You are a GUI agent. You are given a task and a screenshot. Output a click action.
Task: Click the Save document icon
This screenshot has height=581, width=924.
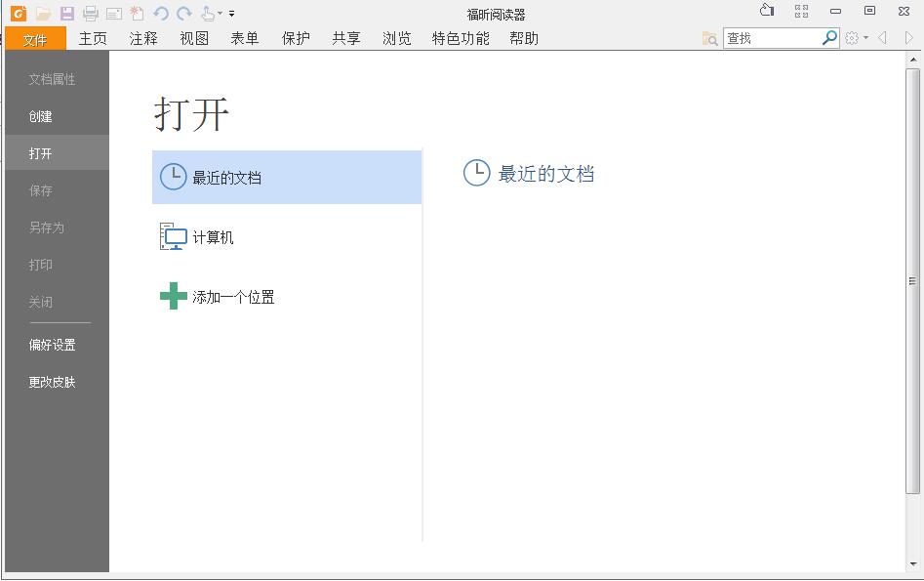pos(68,14)
